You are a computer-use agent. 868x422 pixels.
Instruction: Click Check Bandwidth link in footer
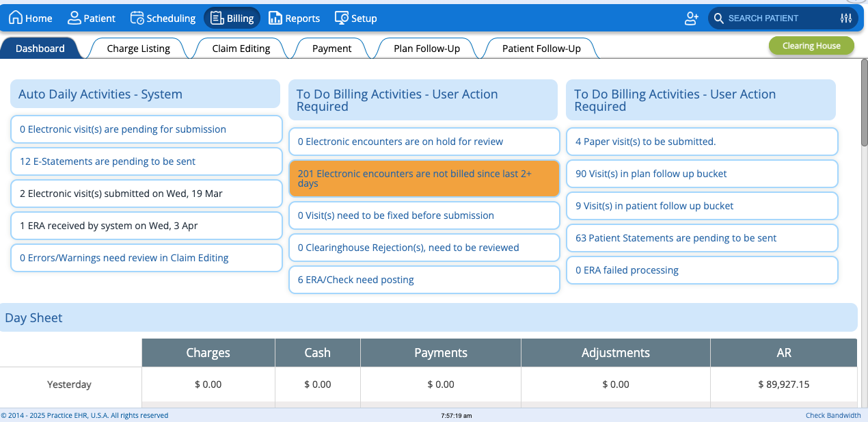pyautogui.click(x=832, y=415)
